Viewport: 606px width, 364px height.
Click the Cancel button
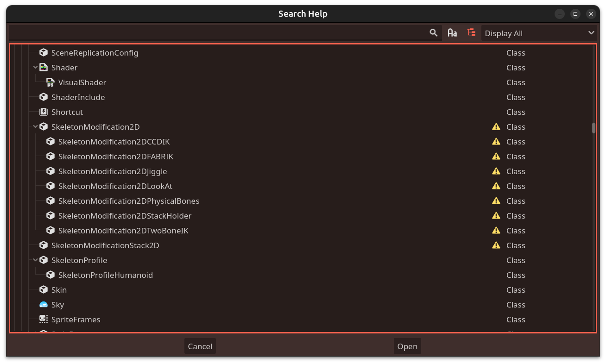click(x=200, y=346)
